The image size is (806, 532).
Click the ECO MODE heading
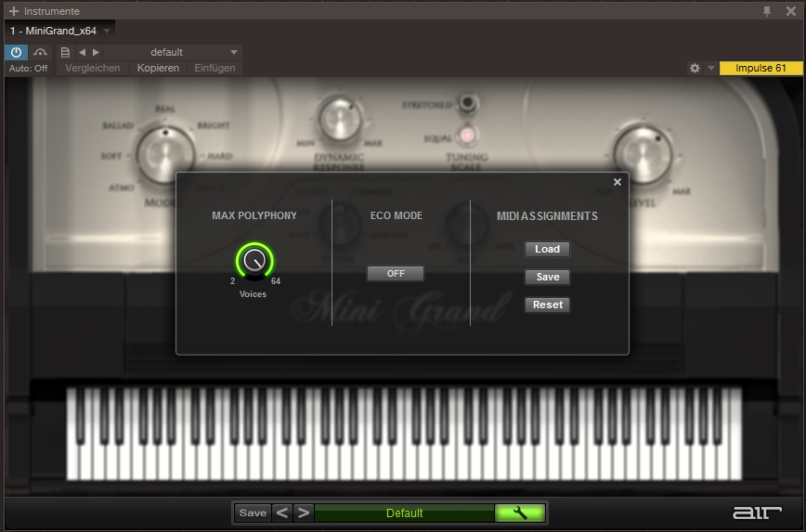click(396, 215)
